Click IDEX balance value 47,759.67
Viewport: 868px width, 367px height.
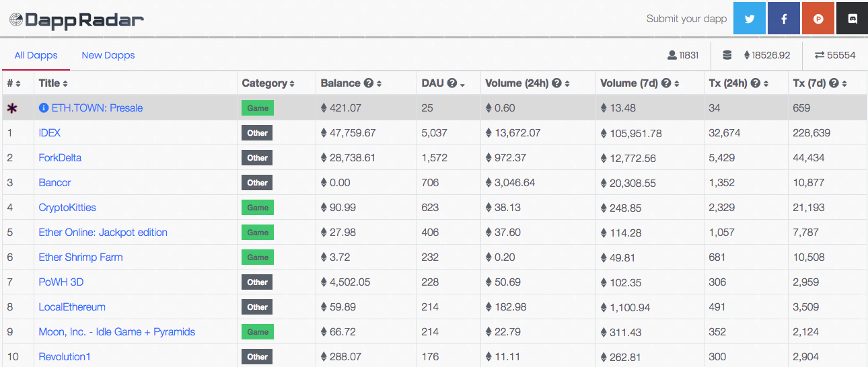click(x=353, y=133)
